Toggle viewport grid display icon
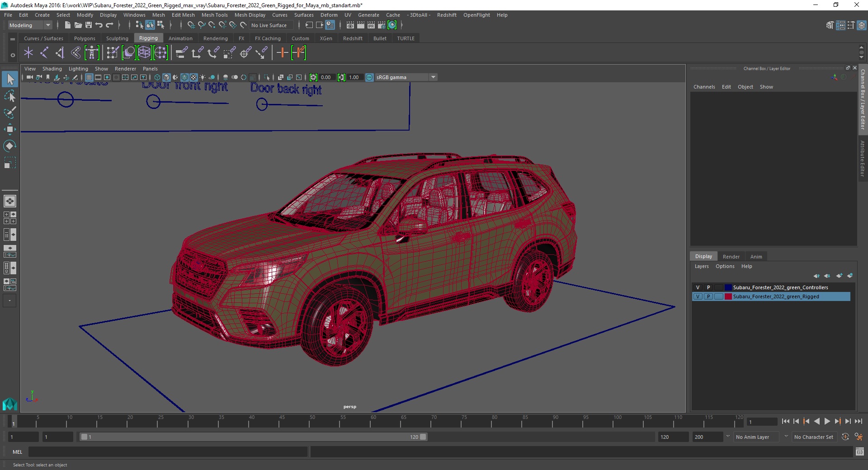This screenshot has width=868, height=470. pyautogui.click(x=89, y=77)
